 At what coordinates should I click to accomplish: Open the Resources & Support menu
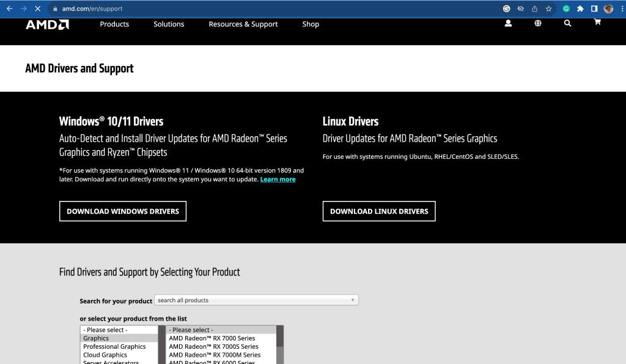pyautogui.click(x=243, y=24)
